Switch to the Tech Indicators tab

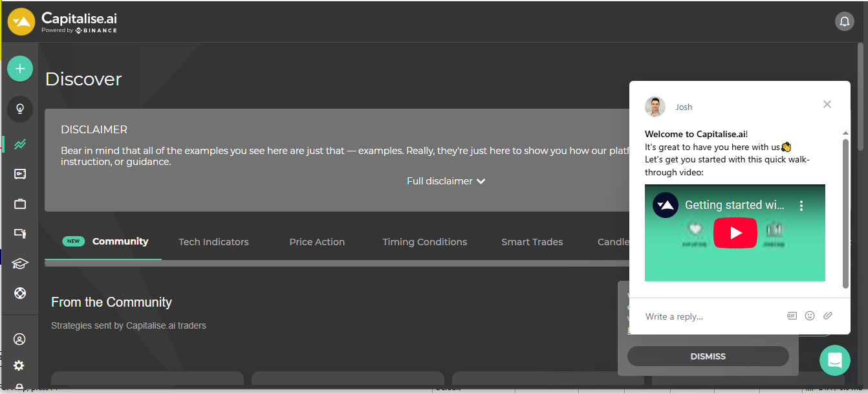click(x=213, y=242)
